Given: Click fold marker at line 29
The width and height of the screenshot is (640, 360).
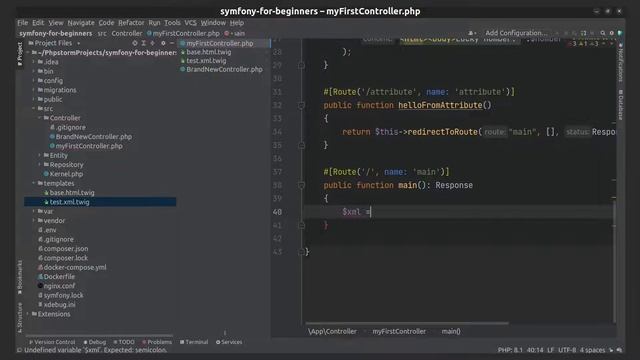Looking at the screenshot, I should click(x=301, y=65).
